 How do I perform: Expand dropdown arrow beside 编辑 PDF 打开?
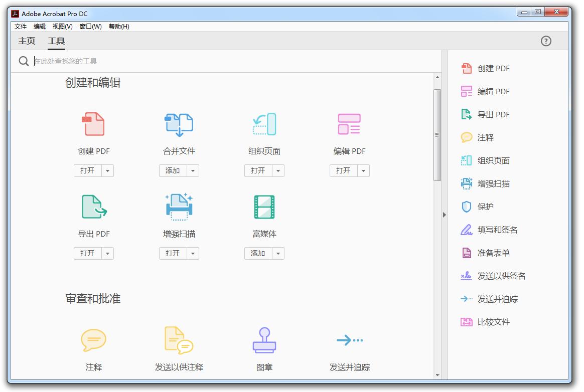(x=364, y=171)
